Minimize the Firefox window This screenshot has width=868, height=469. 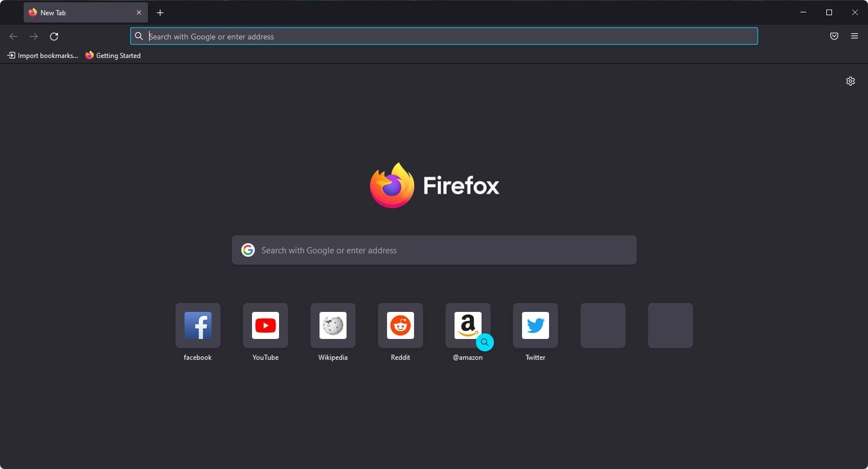803,12
